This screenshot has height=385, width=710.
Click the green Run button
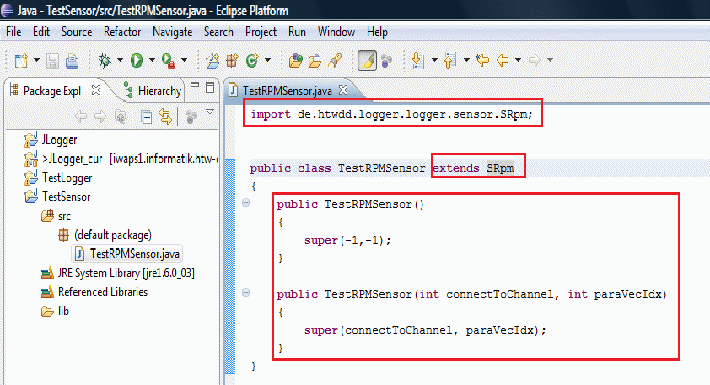137,61
